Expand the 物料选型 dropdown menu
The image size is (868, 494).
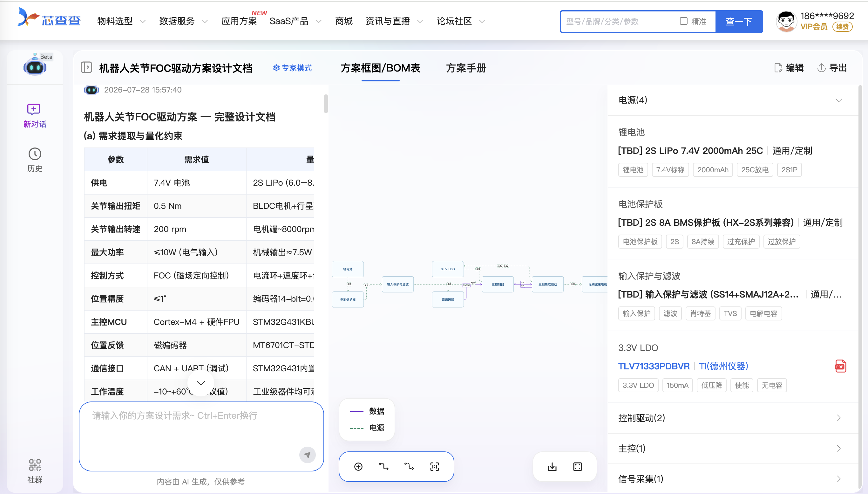121,21
